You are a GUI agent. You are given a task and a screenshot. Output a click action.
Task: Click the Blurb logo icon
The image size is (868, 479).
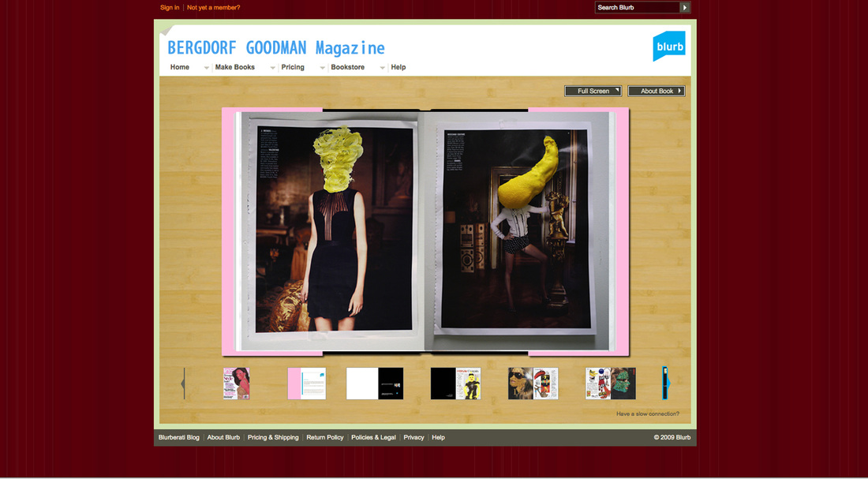point(668,46)
